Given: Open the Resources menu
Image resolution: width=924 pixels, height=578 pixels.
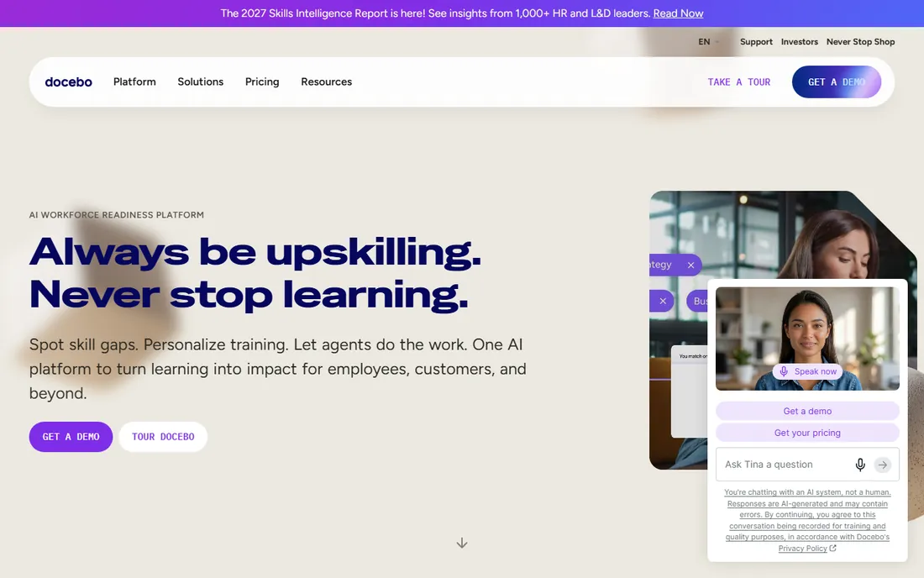Looking at the screenshot, I should [327, 81].
